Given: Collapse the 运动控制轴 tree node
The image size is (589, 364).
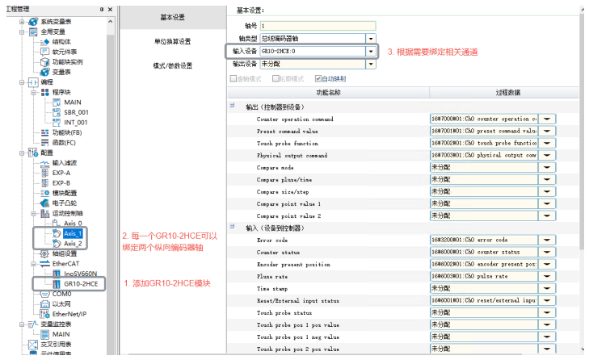Looking at the screenshot, I should point(33,214).
